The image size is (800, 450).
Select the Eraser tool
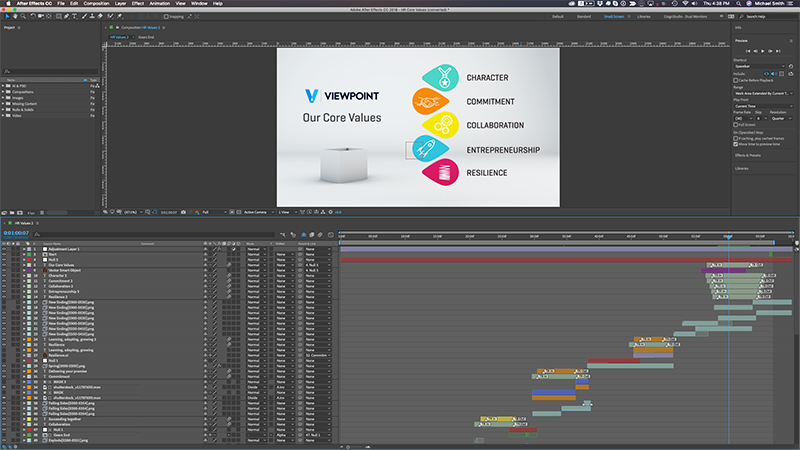[x=100, y=16]
